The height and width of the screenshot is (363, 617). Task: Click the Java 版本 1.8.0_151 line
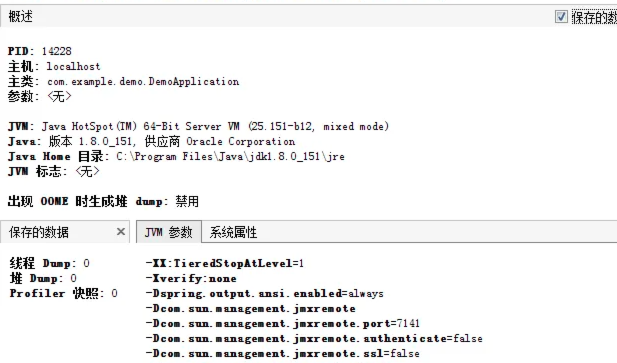(x=151, y=141)
